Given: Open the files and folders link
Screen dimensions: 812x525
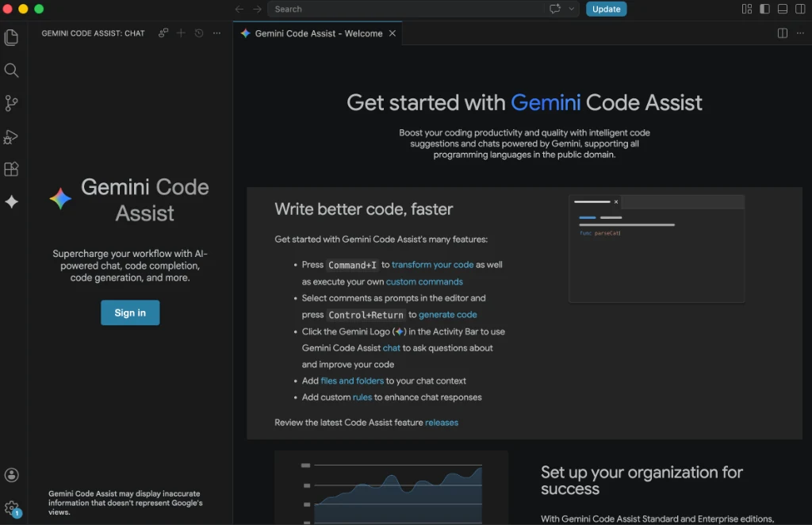Looking at the screenshot, I should click(352, 381).
